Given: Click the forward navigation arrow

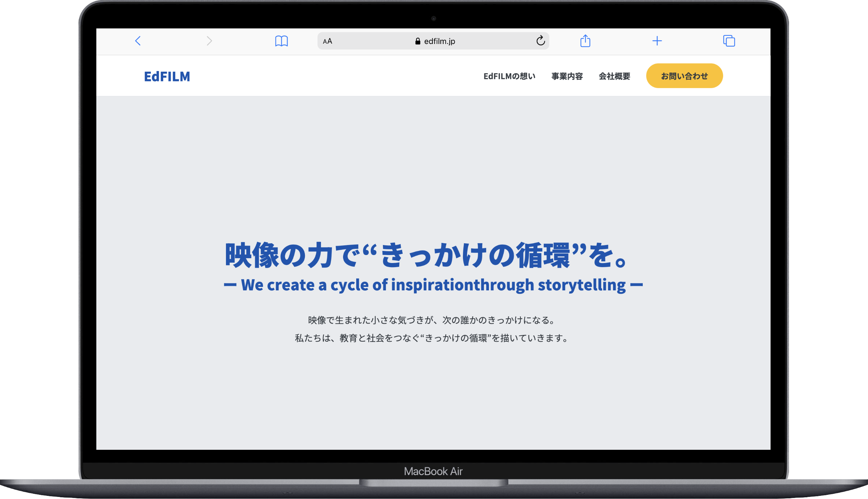Looking at the screenshot, I should pos(209,41).
